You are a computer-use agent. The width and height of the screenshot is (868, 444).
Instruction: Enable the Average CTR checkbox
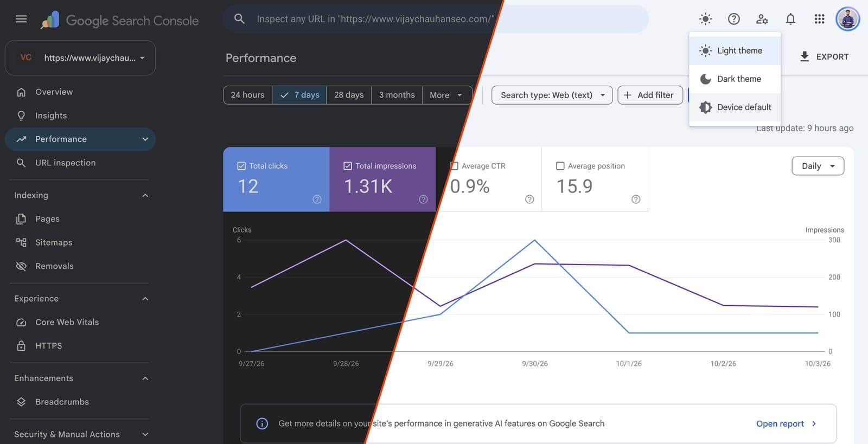(454, 166)
